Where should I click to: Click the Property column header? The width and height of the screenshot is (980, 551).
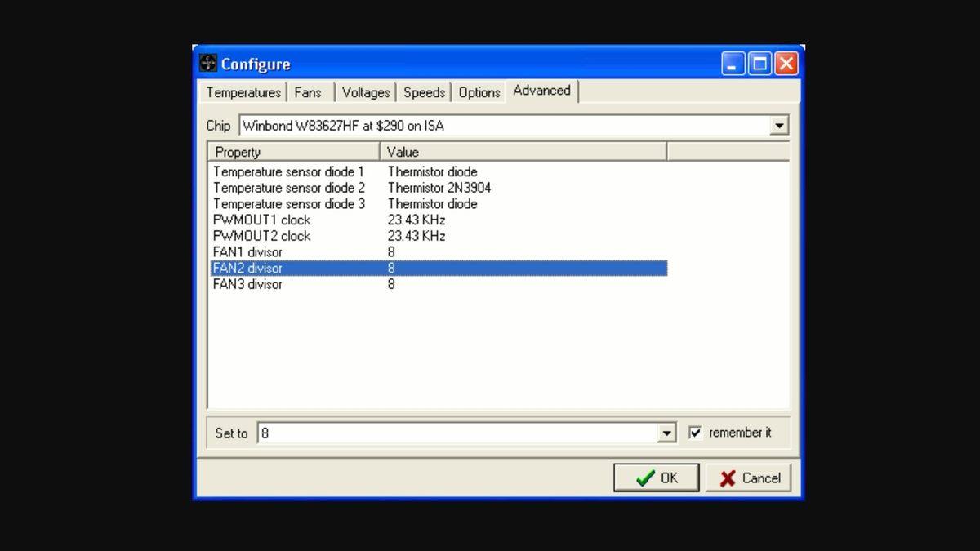point(294,152)
